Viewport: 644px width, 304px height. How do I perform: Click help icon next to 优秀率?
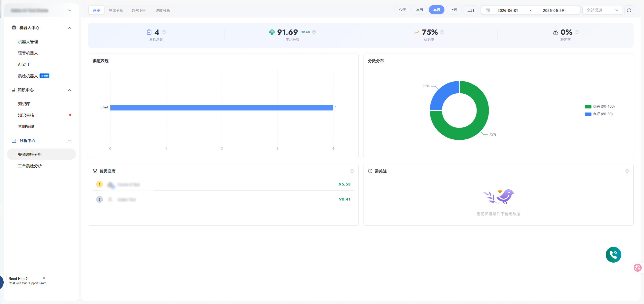(x=442, y=32)
